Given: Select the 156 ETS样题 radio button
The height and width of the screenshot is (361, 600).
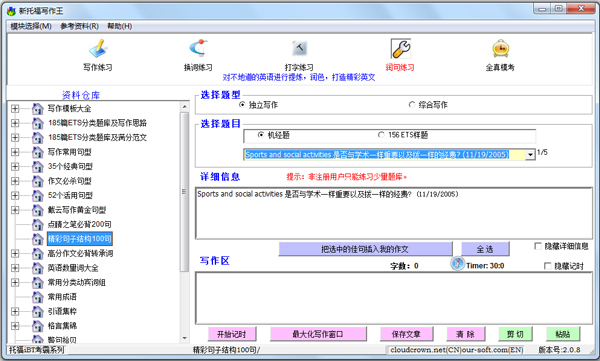Looking at the screenshot, I should (x=381, y=134).
